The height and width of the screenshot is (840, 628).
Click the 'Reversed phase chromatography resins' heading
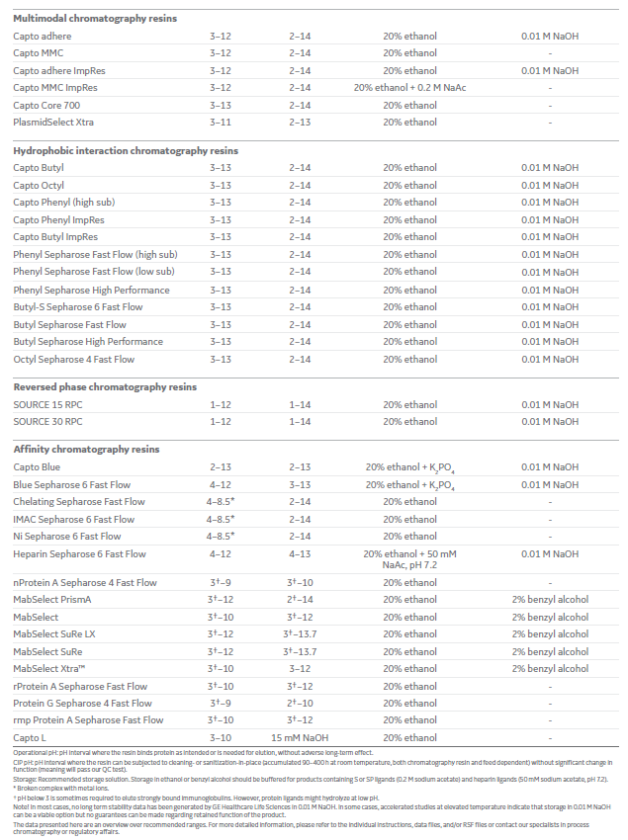[105, 386]
